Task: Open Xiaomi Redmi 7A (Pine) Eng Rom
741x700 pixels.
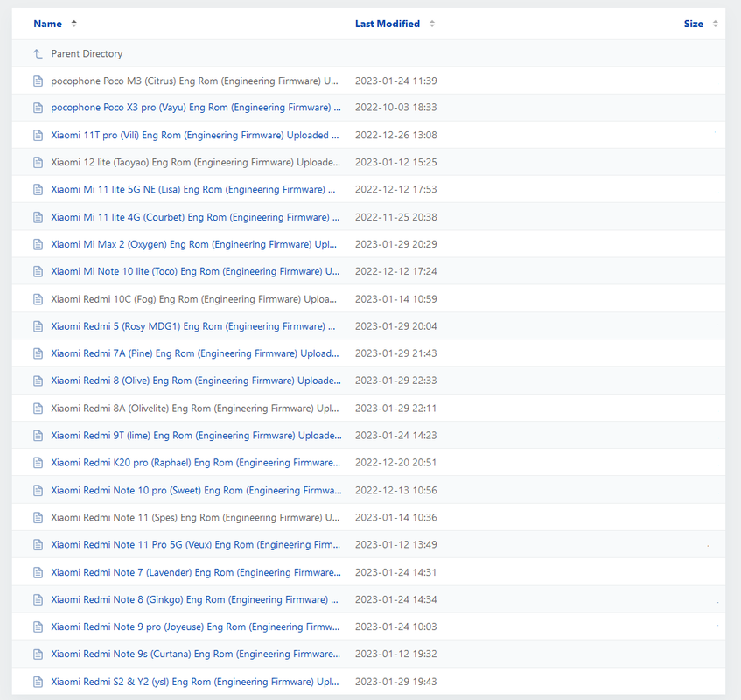Action: coord(195,353)
